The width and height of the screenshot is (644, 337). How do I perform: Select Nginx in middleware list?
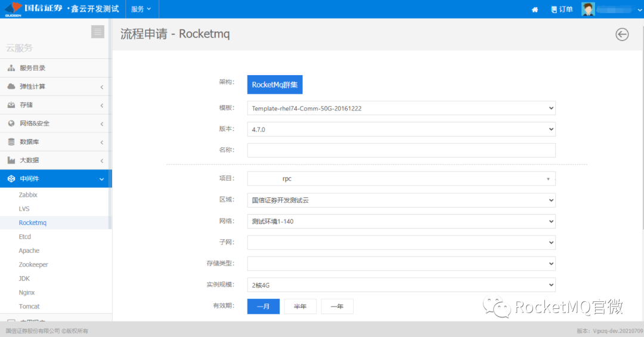pos(27,293)
